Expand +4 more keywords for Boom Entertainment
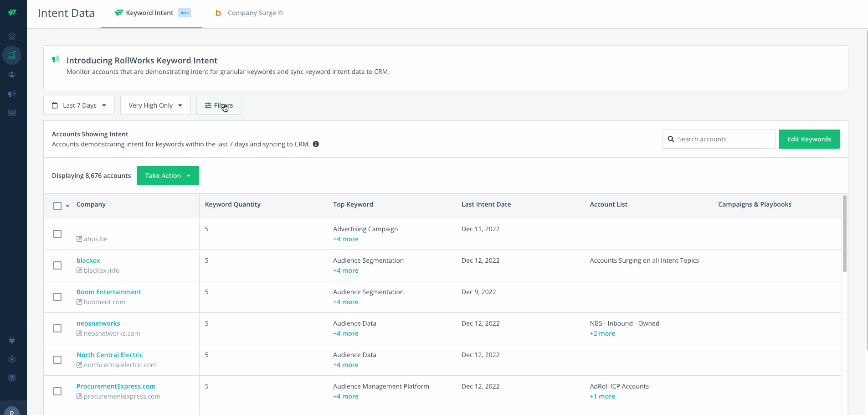Screen dimensions: 868x415 [346, 302]
